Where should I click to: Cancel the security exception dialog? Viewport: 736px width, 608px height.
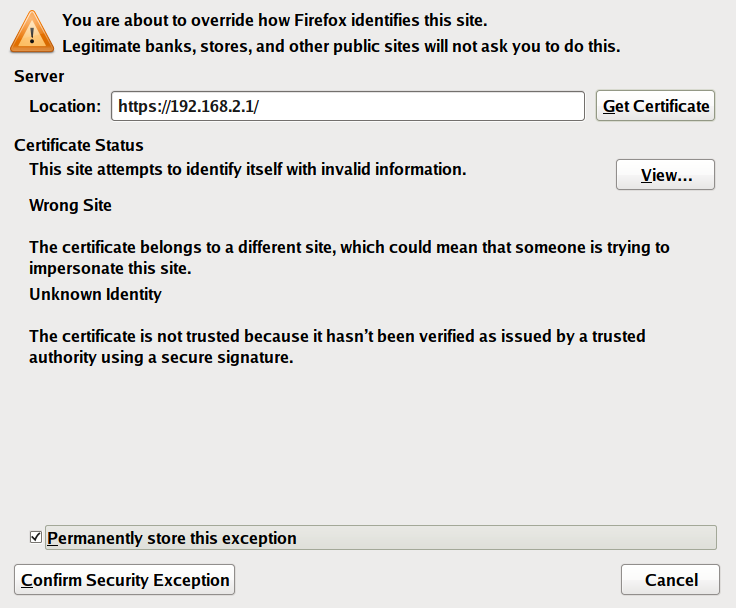click(x=670, y=580)
